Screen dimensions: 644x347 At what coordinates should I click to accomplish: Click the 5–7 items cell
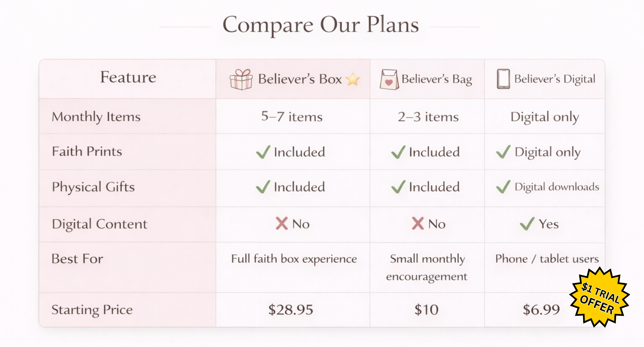tap(292, 117)
